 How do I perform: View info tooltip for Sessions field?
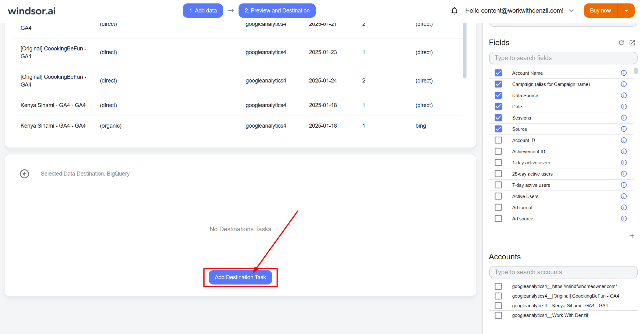624,118
